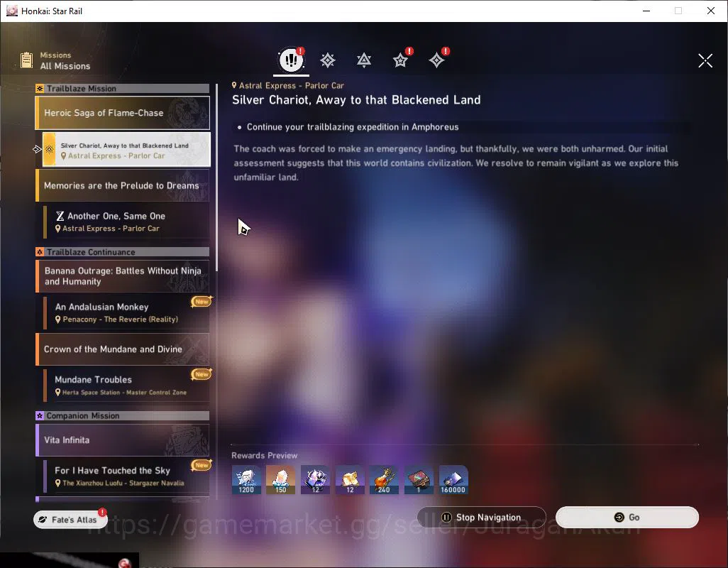
Task: Close the Honkai: Star Rail window
Action: (711, 11)
